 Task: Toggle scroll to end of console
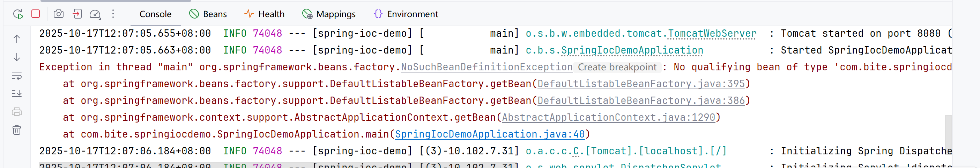17,93
